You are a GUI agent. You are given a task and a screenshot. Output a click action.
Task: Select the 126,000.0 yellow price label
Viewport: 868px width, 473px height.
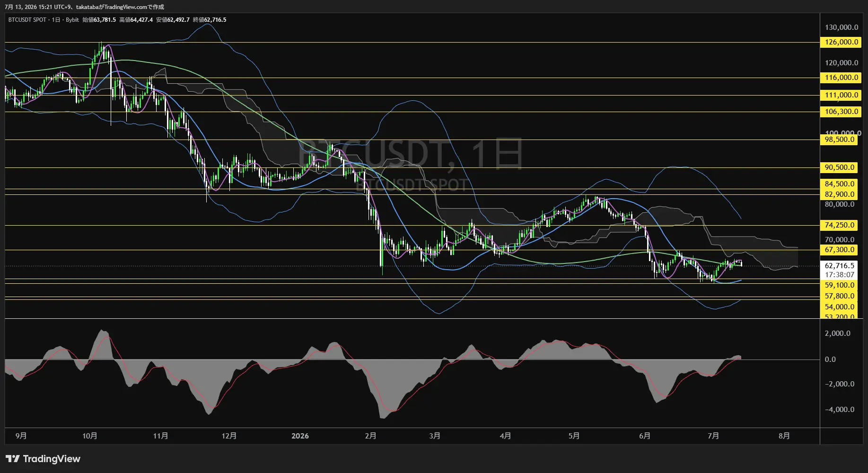(x=842, y=42)
